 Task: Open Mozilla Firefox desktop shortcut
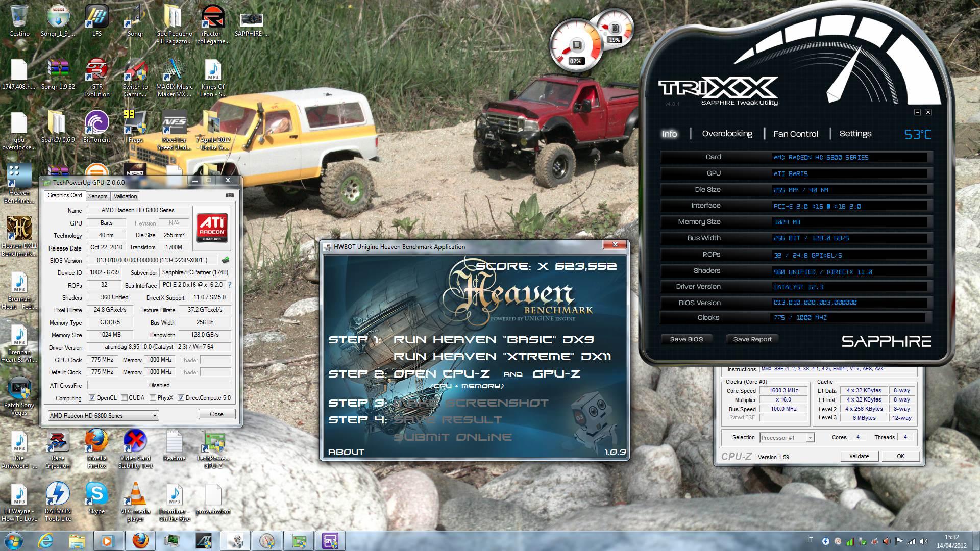click(97, 449)
